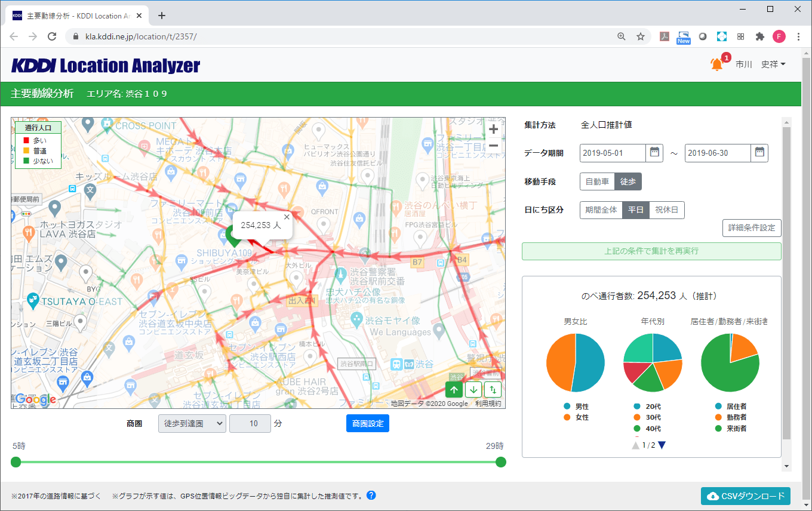
Task: Open the browser zoom magnifier icon
Action: 622,36
